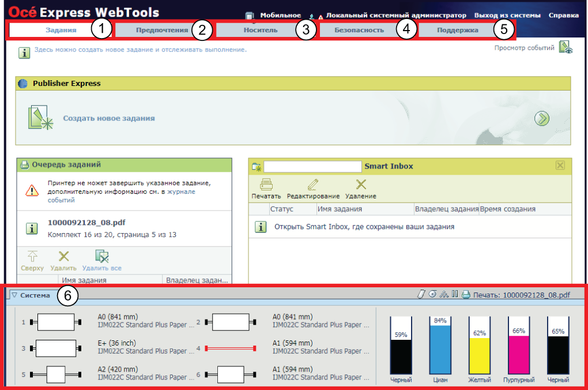
Task: Click the Smart Inbox name input field
Action: 313,166
